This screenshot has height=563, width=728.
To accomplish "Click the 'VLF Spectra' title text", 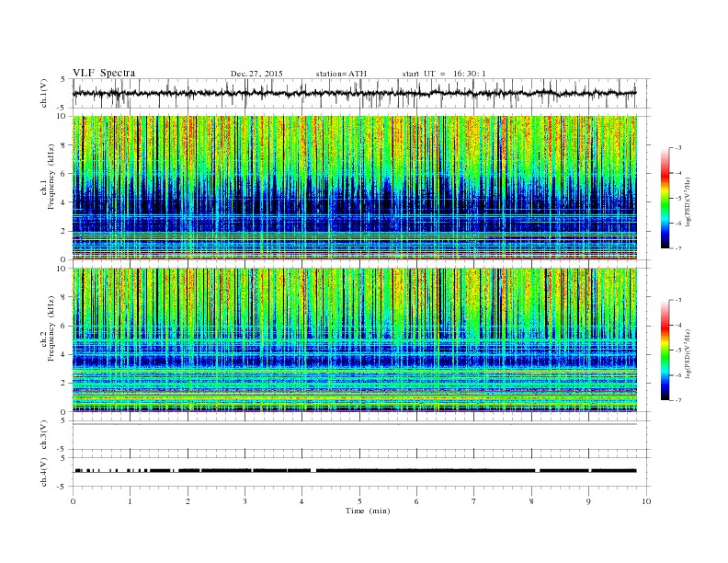I will point(104,73).
